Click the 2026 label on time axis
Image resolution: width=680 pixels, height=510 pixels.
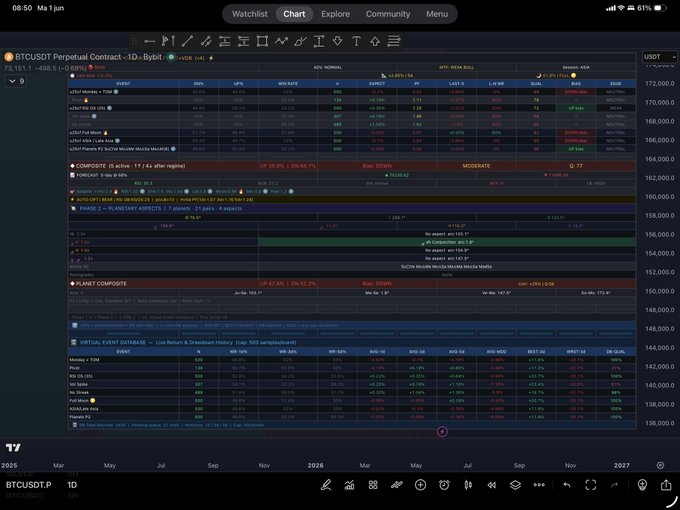(x=315, y=465)
